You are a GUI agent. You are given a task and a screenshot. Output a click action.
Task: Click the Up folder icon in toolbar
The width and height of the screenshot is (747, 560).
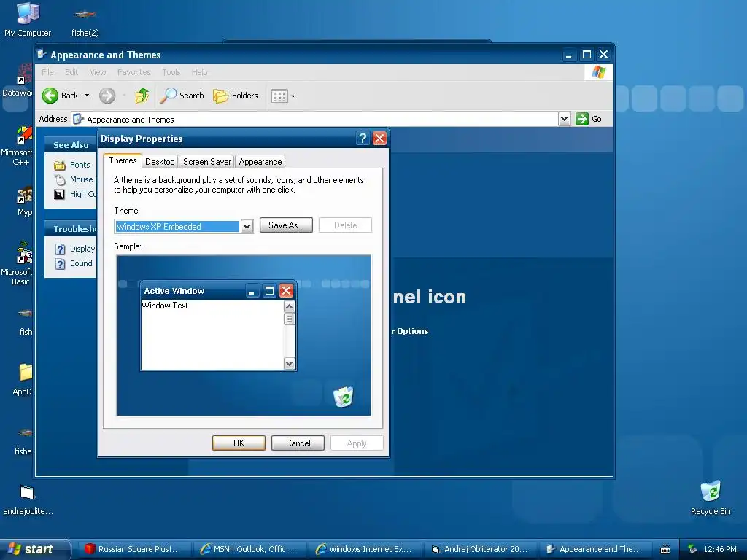click(x=142, y=96)
